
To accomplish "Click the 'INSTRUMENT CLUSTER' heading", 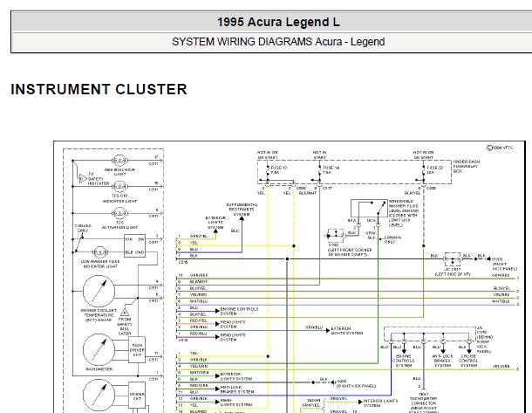I will 99,89.
